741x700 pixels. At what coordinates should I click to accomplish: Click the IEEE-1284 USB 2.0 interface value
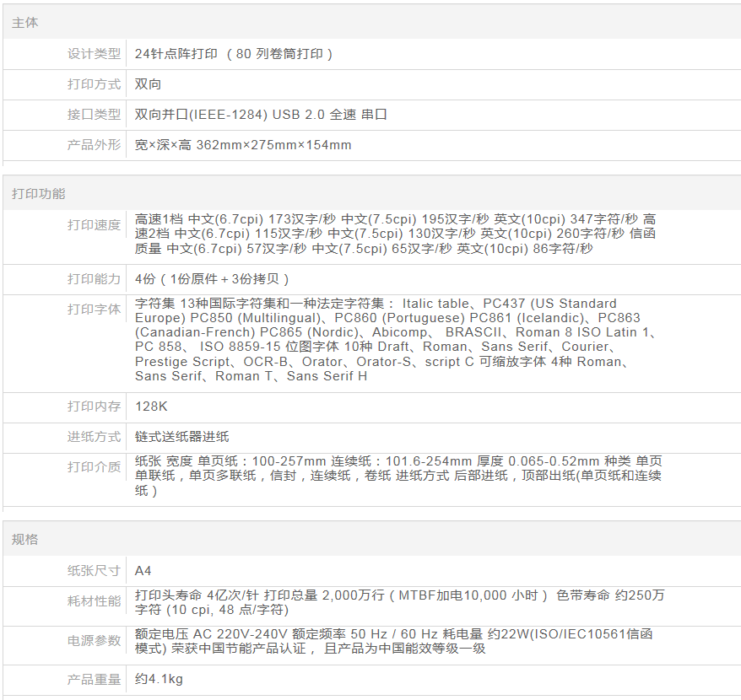[261, 115]
